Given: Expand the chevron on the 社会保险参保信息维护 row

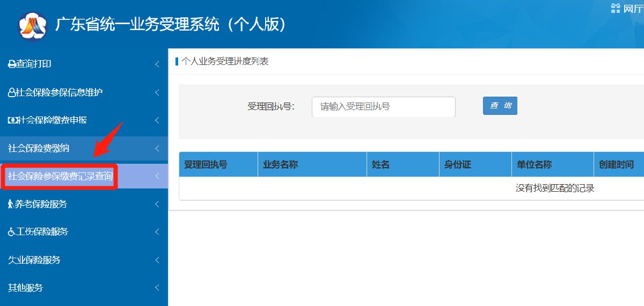Looking at the screenshot, I should [x=157, y=92].
